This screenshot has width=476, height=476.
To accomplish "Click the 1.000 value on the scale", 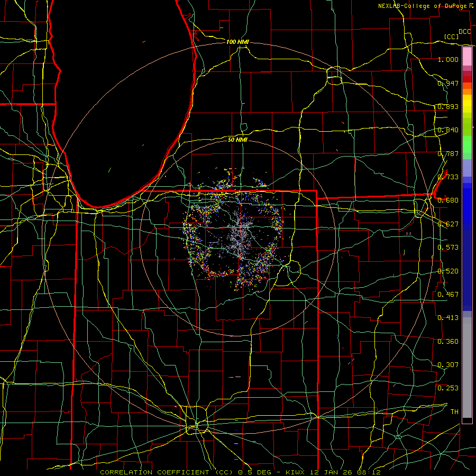I will [x=448, y=59].
